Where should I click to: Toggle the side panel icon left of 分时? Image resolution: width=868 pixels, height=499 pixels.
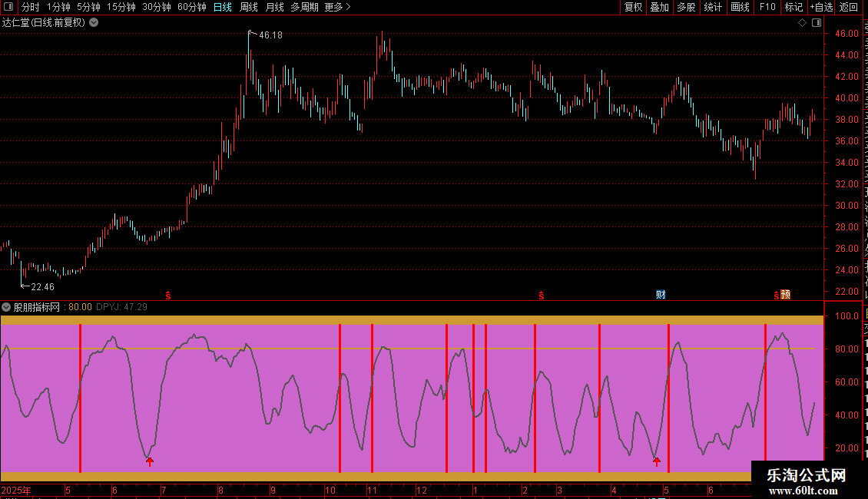[x=8, y=7]
